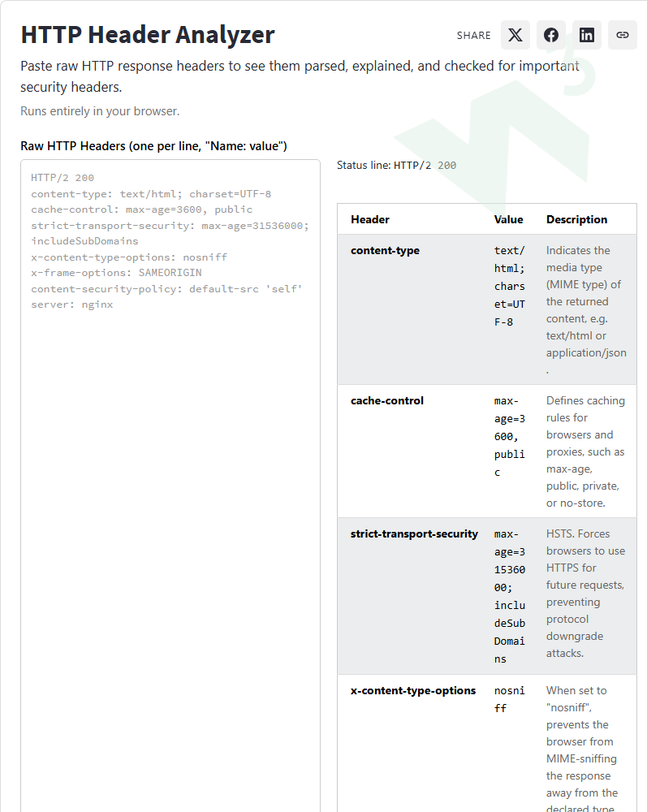647x812 pixels.
Task: Click the HTTP Header Analyzer title
Action: pos(148,35)
